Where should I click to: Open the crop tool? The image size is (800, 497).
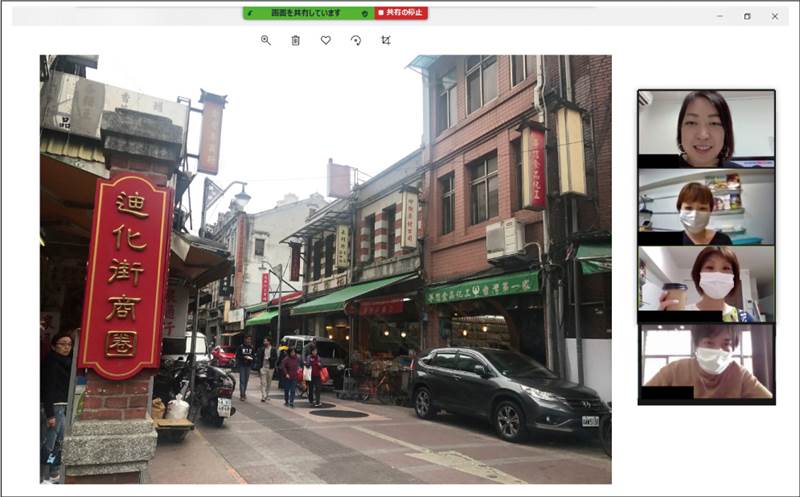[x=386, y=40]
